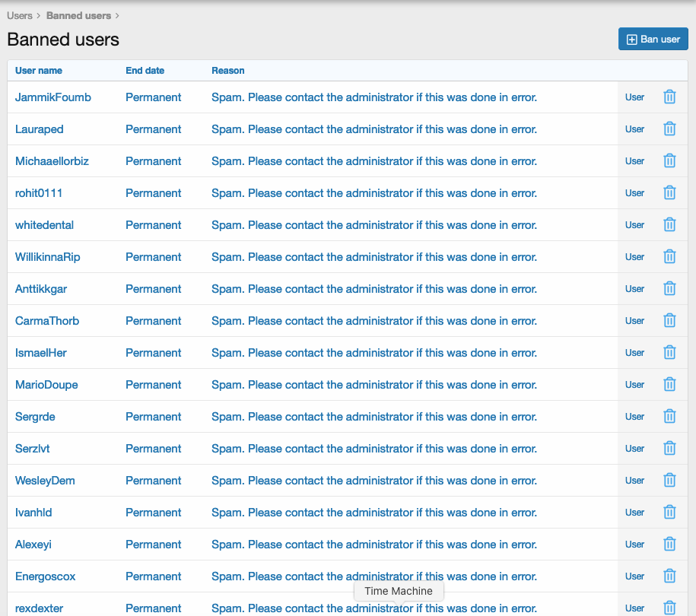
Task: Open the spam reason for Sergrde
Action: coord(373,417)
